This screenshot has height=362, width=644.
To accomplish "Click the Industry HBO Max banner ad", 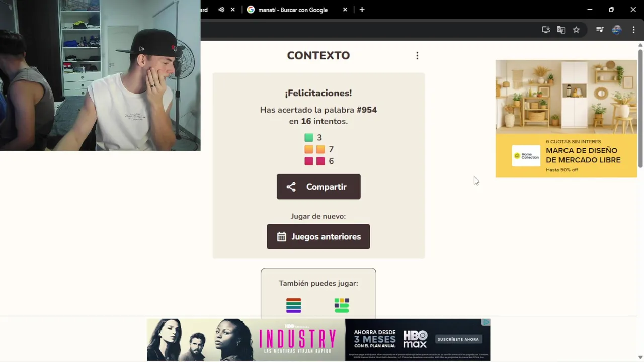I will (318, 339).
